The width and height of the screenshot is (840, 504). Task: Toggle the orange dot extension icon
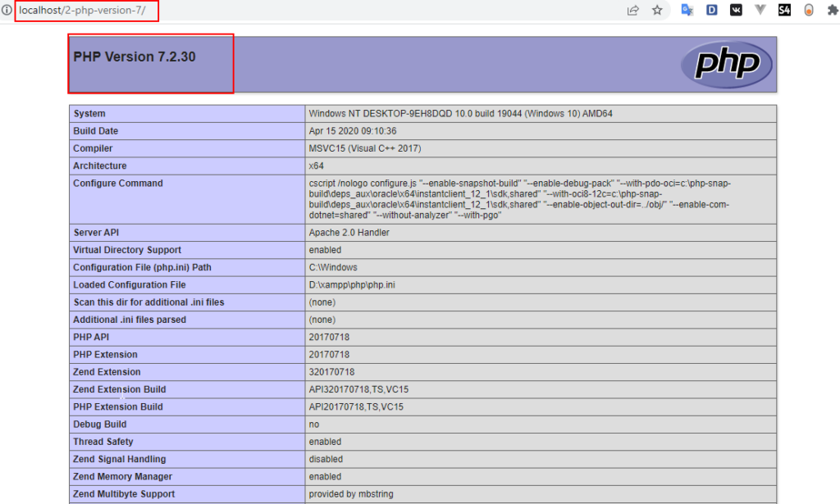pyautogui.click(x=809, y=11)
